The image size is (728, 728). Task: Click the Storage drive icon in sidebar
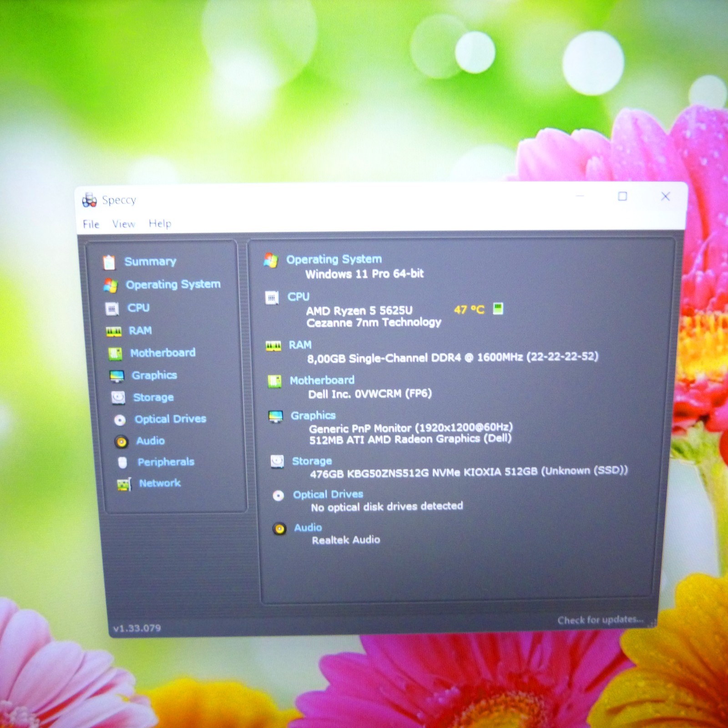coord(118,398)
